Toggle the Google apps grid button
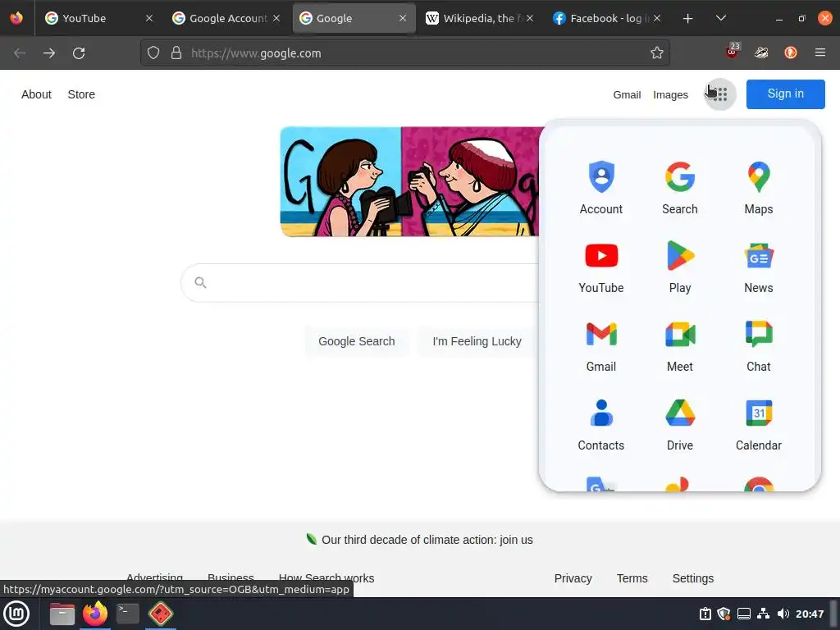Image resolution: width=840 pixels, height=630 pixels. pyautogui.click(x=720, y=94)
